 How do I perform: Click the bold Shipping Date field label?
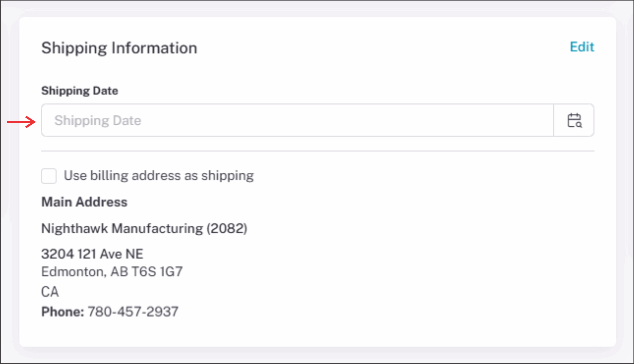(79, 91)
